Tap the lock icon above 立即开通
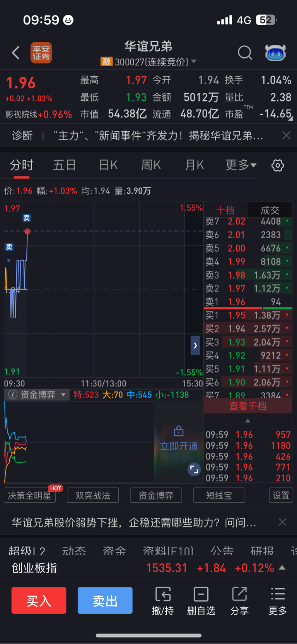The image size is (297, 644). (179, 431)
